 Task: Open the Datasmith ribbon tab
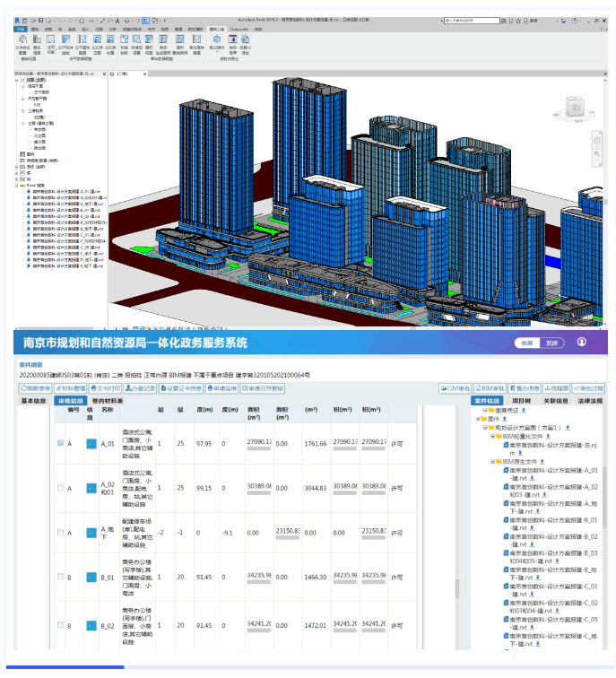239,30
